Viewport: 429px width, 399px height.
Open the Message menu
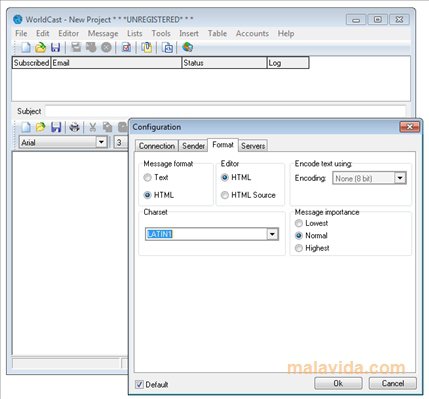(103, 34)
